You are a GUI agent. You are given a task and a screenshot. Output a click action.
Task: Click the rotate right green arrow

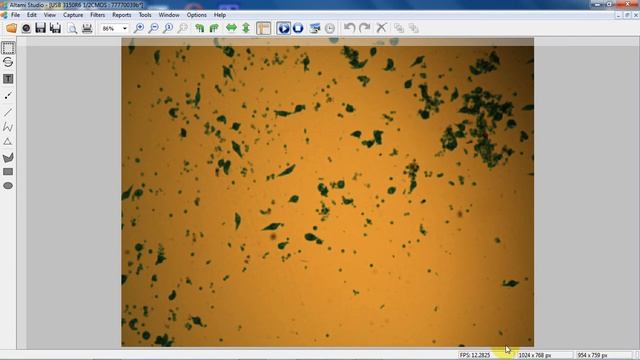(214, 28)
